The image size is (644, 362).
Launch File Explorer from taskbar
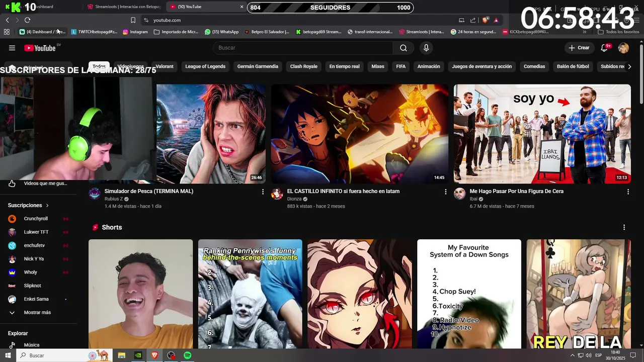point(121,355)
